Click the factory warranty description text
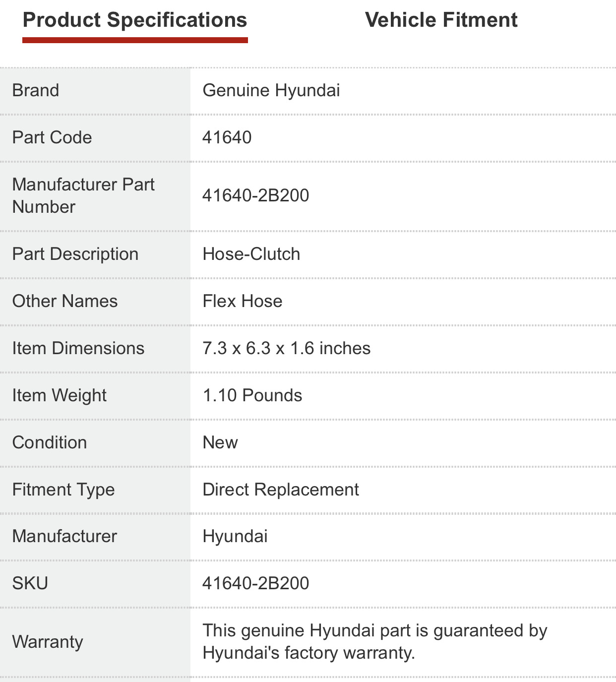This screenshot has height=682, width=616. 375,642
